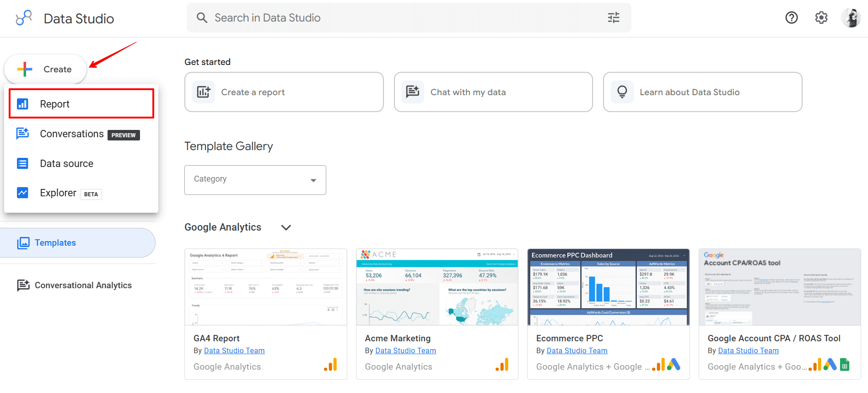Go to Templates in the sidebar

[x=78, y=243]
